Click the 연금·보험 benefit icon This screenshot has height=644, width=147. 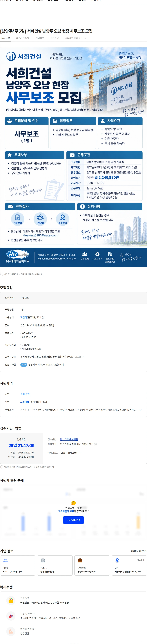pyautogui.click(x=11, y=601)
